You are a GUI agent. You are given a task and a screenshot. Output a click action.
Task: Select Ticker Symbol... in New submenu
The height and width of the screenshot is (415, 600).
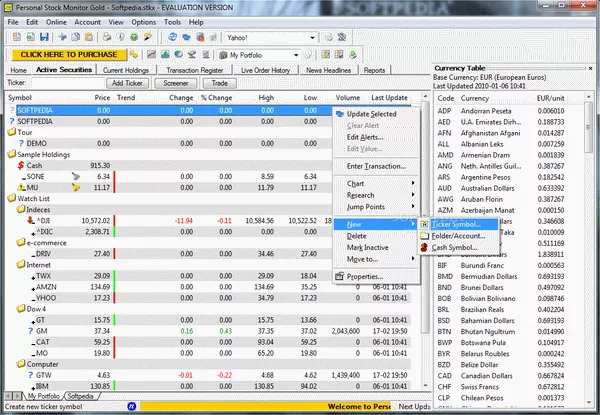click(458, 224)
